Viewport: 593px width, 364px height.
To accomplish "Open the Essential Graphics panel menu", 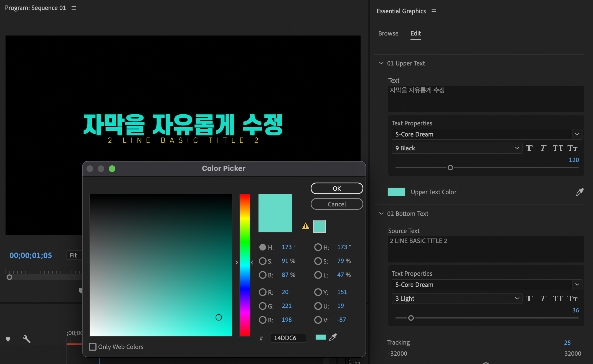I will [434, 11].
